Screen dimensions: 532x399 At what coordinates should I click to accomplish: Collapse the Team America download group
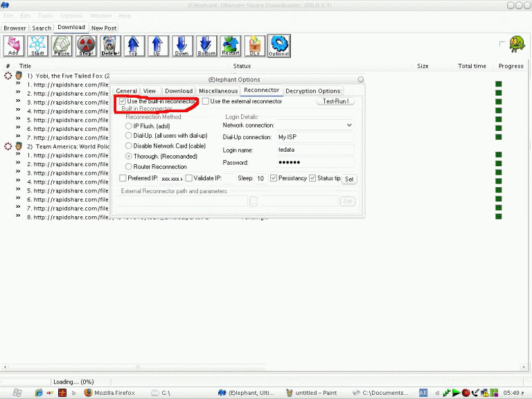[8, 147]
